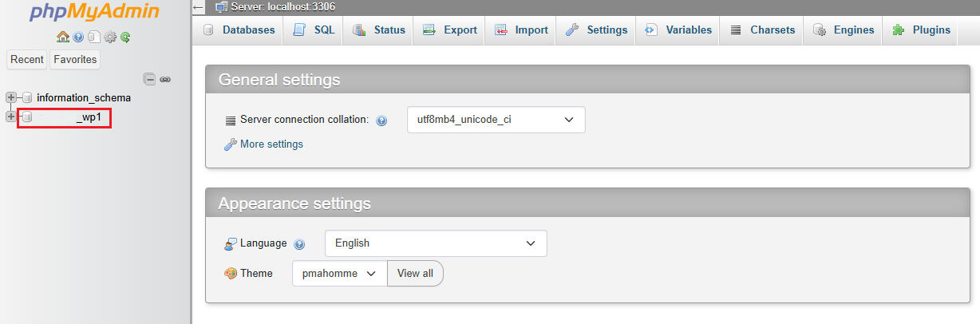Click the collapse all tree icon
Viewport: 980px width, 324px height.
coord(149,79)
